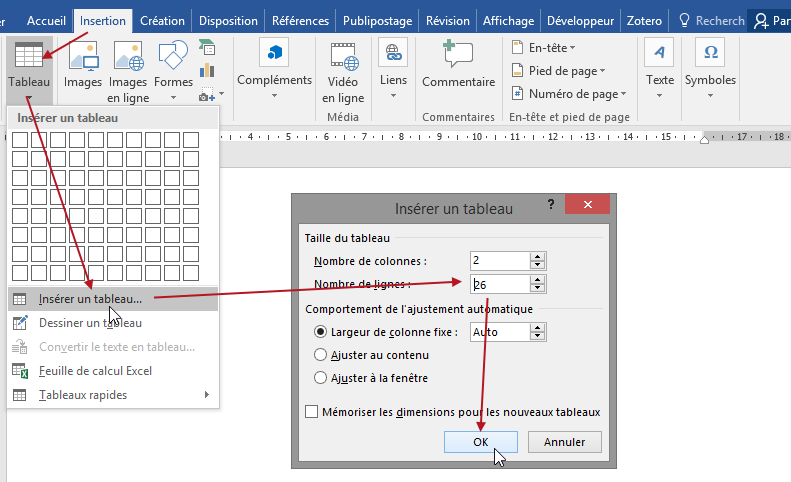The width and height of the screenshot is (791, 482).
Task: Open the Révision tab
Action: pyautogui.click(x=447, y=21)
